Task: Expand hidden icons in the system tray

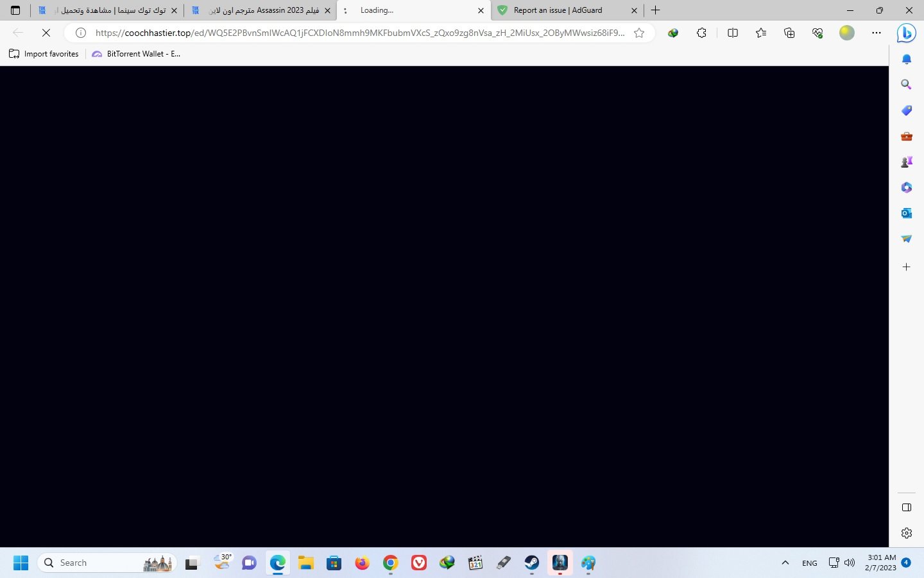Action: point(785,563)
